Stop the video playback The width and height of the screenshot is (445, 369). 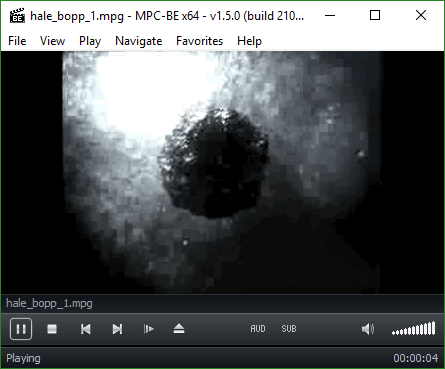(52, 329)
